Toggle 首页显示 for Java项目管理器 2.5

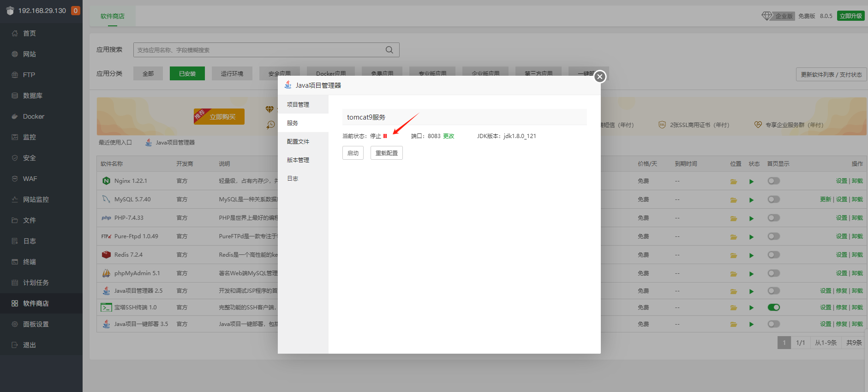point(774,291)
